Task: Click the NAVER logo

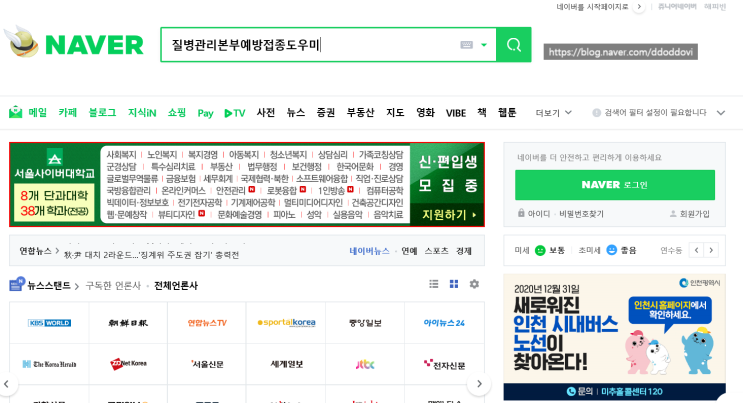Action: click(x=94, y=45)
